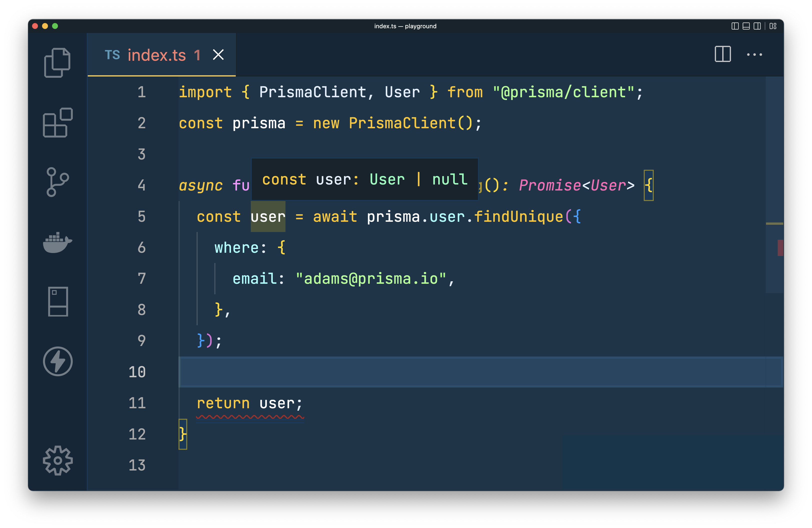
Task: Split the editor to the right
Action: (722, 54)
